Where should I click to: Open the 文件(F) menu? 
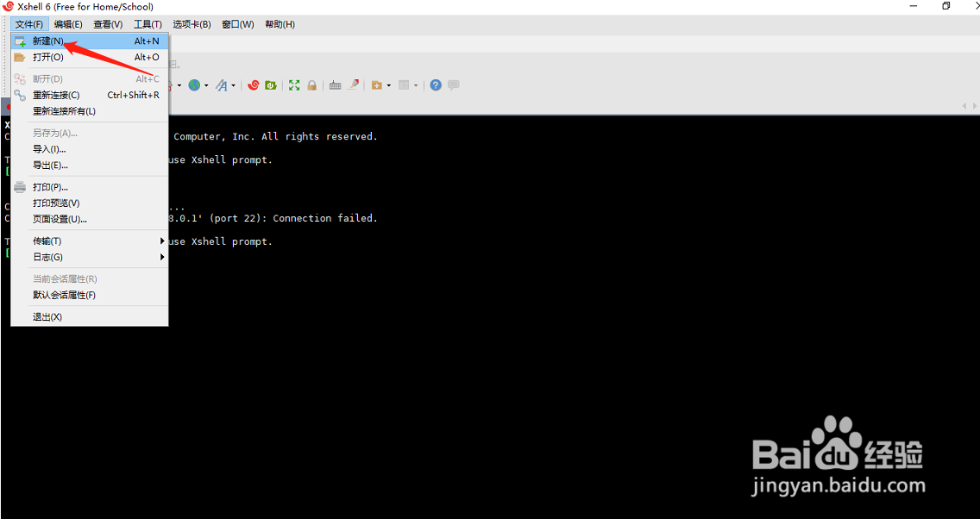(x=29, y=24)
